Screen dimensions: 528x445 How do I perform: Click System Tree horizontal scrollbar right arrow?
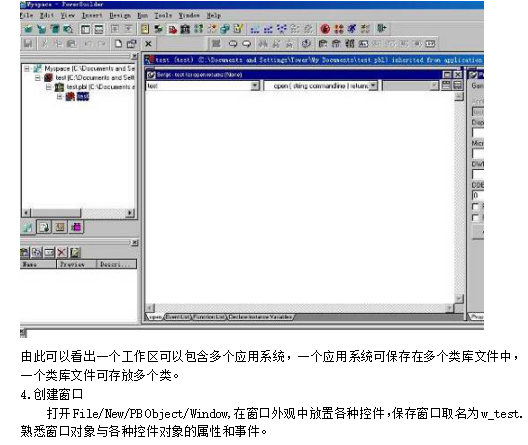[x=130, y=213]
